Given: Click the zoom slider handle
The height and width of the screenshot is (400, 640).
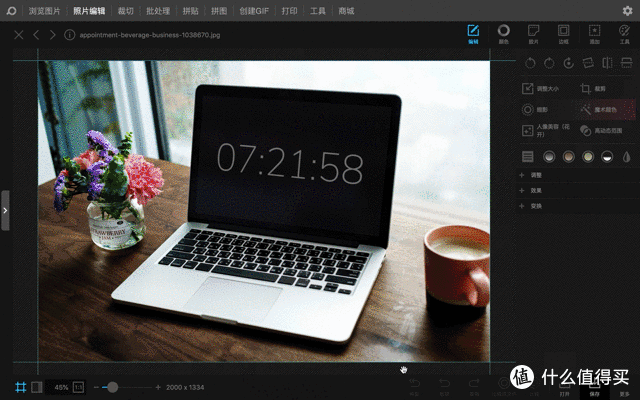Looking at the screenshot, I should (112, 387).
